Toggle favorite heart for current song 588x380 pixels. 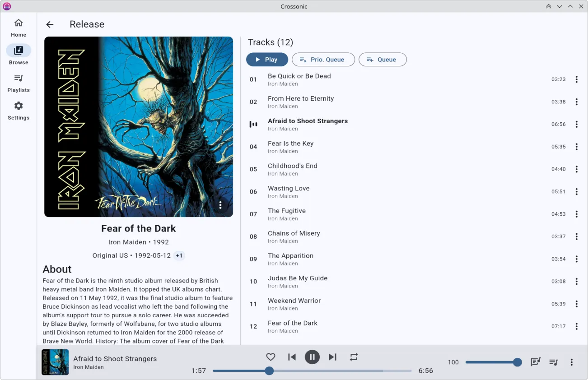(x=271, y=357)
